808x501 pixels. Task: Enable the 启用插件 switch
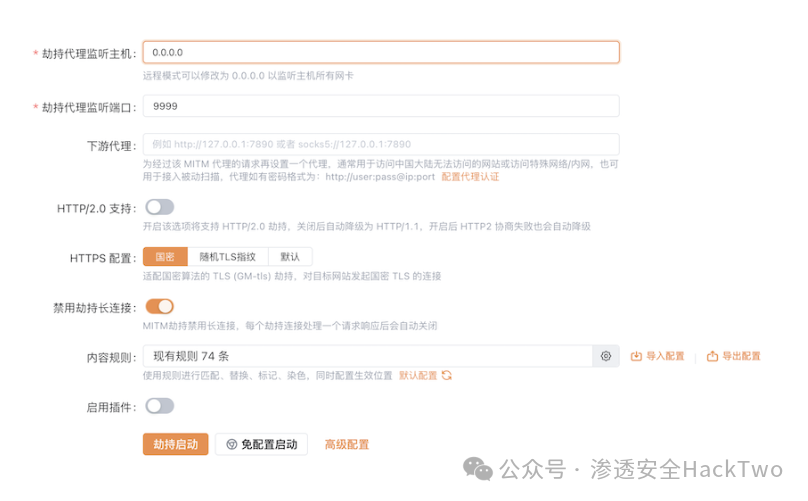[160, 406]
